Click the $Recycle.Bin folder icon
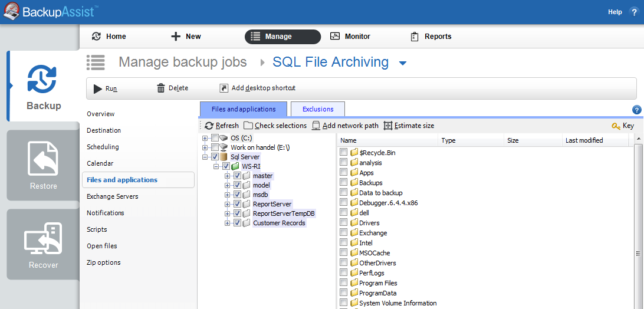Image resolution: width=644 pixels, height=309 pixels. click(354, 153)
